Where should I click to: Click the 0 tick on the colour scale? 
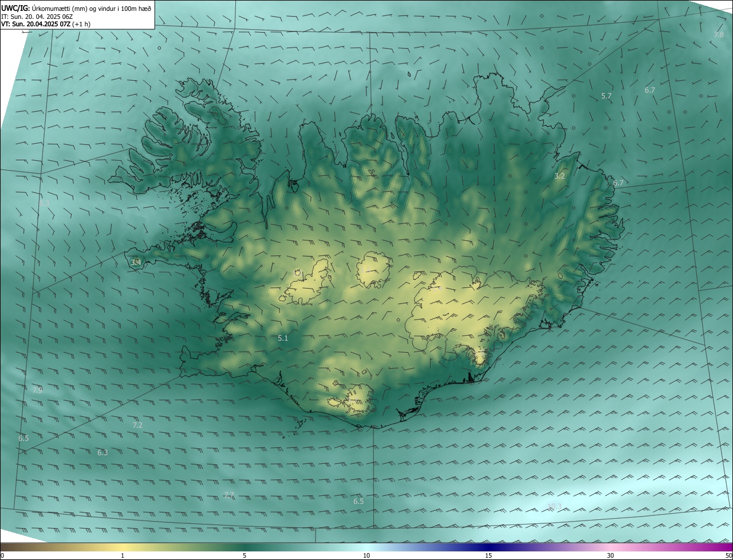point(2,555)
